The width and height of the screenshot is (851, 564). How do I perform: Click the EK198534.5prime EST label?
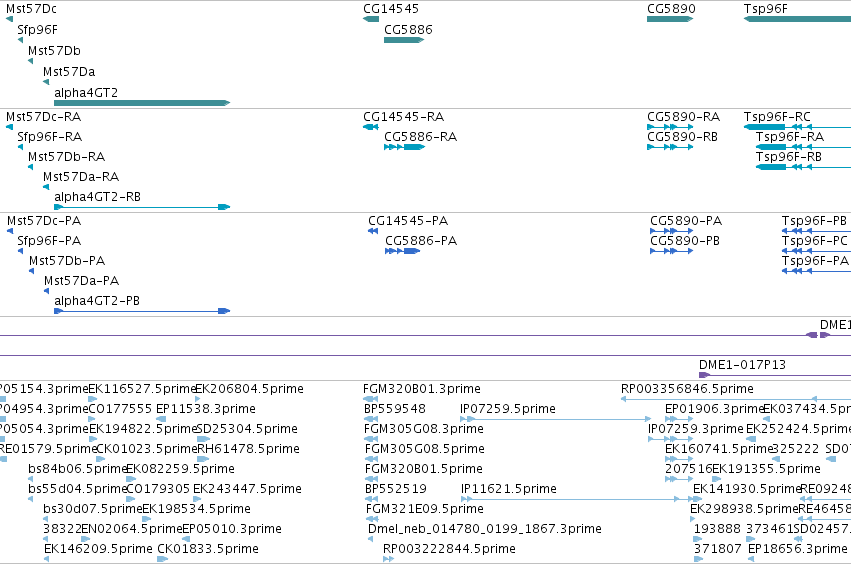click(x=196, y=509)
